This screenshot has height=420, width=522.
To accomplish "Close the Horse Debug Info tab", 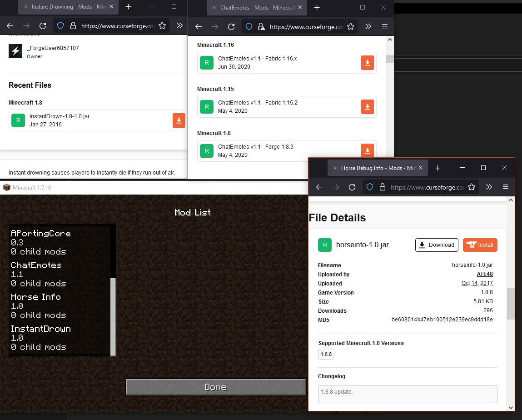I will [x=421, y=168].
